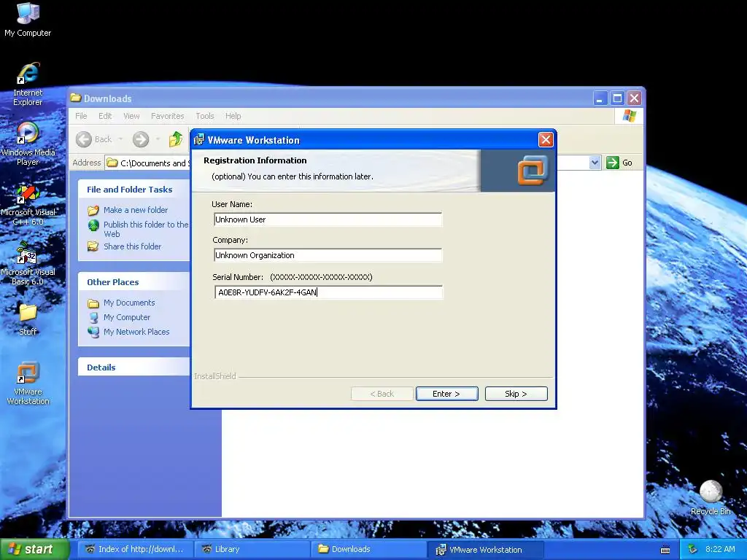Close the VMware Workstation dialog
The image size is (747, 560).
coord(546,139)
